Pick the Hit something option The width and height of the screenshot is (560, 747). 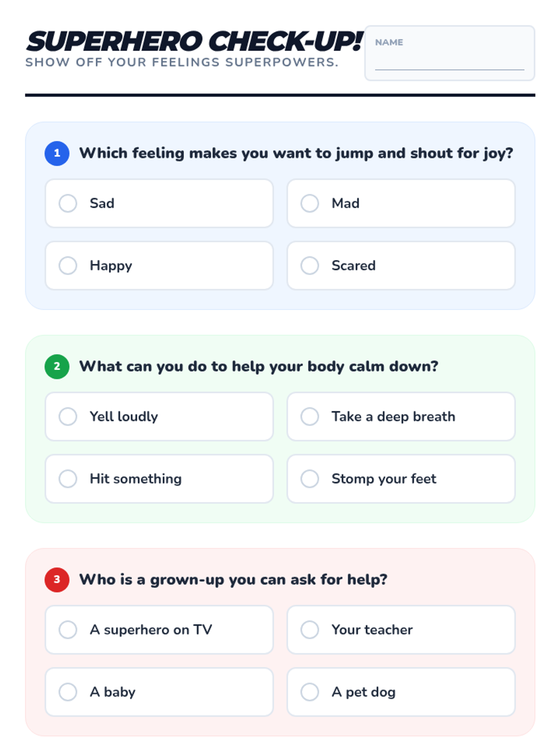pyautogui.click(x=68, y=479)
